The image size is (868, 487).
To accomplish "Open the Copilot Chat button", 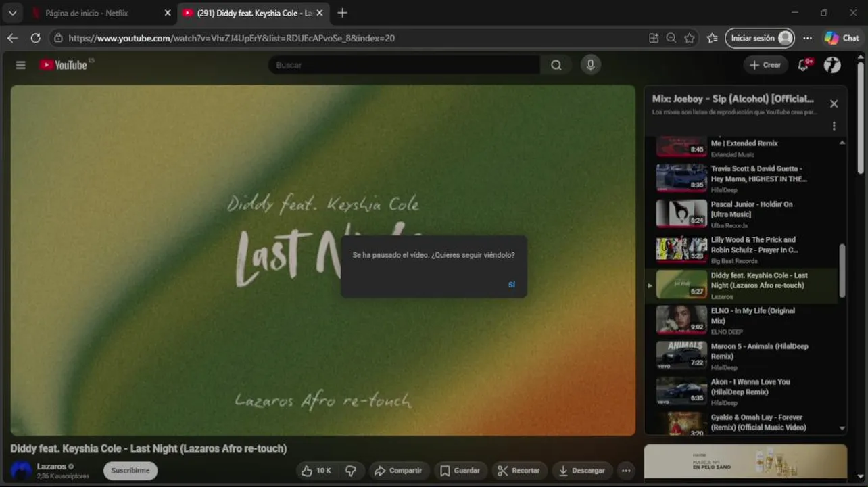I will point(842,38).
